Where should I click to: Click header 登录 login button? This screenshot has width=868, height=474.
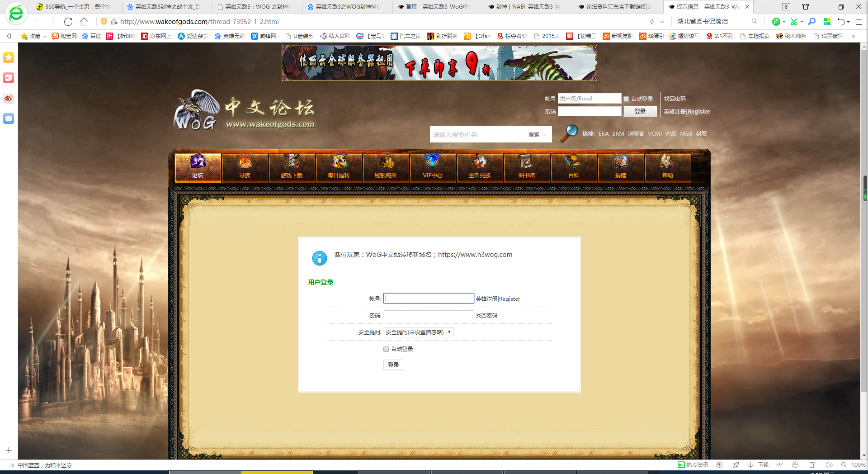[x=640, y=111]
